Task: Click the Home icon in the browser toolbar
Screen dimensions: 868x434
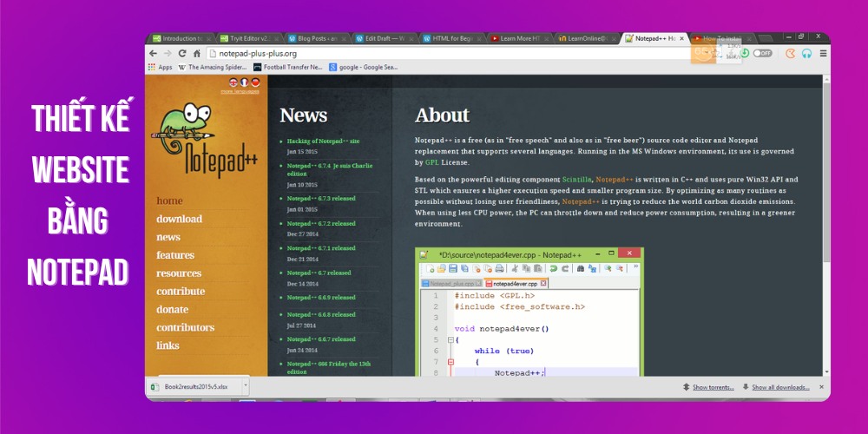Action: click(x=196, y=54)
